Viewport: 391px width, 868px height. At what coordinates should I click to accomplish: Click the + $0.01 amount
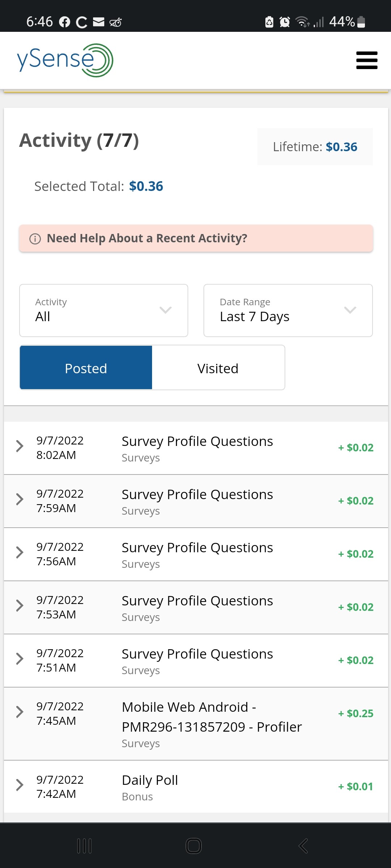coord(356,786)
